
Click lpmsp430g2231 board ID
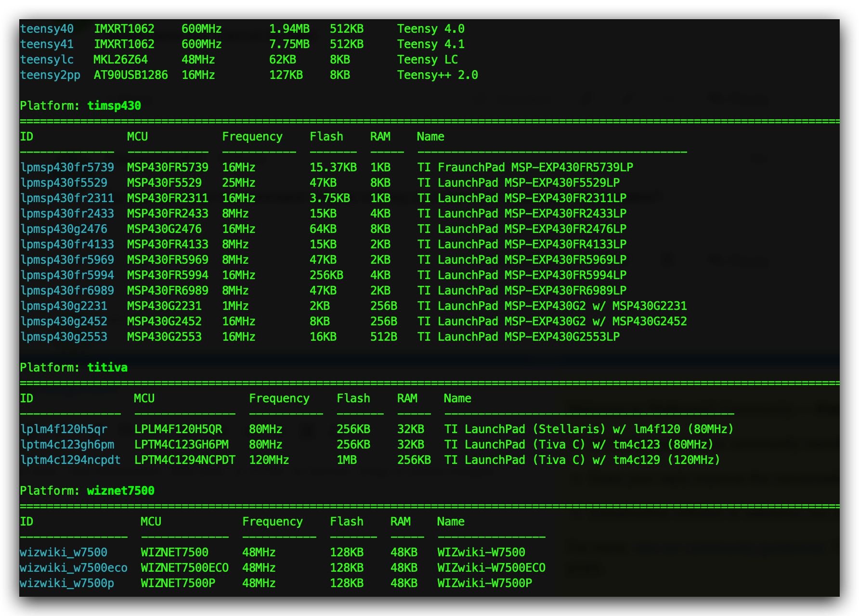click(x=64, y=306)
